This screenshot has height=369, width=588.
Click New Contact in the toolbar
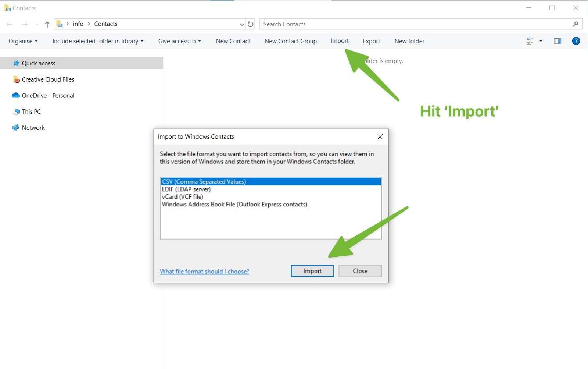(233, 41)
